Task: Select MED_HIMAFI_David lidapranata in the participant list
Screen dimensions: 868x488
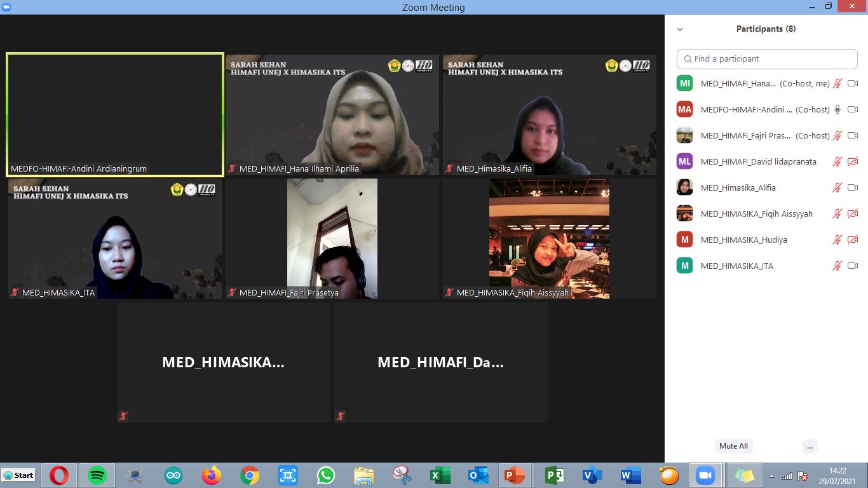Action: [x=758, y=162]
